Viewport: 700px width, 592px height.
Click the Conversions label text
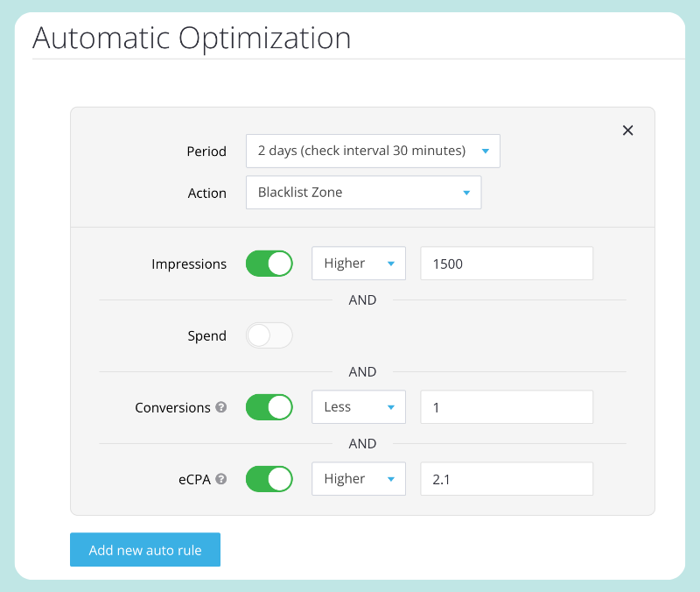coord(172,407)
